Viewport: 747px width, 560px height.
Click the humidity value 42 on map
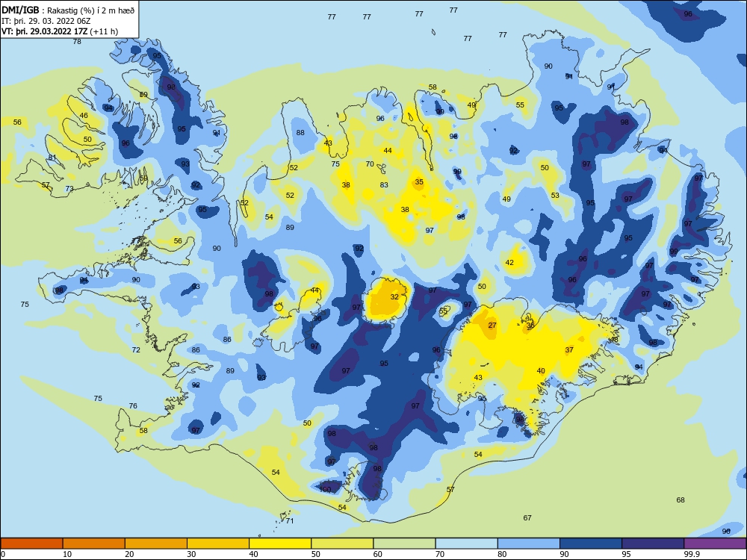[509, 262]
